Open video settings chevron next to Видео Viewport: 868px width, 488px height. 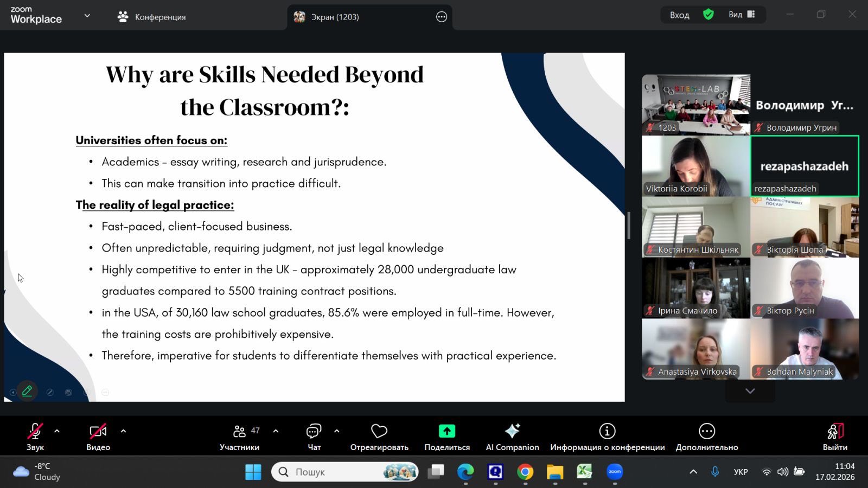(123, 432)
